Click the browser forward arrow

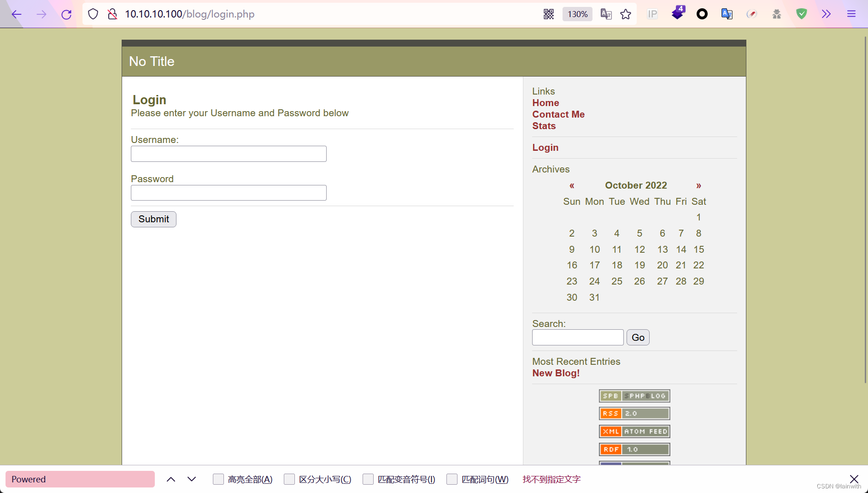[x=41, y=14]
